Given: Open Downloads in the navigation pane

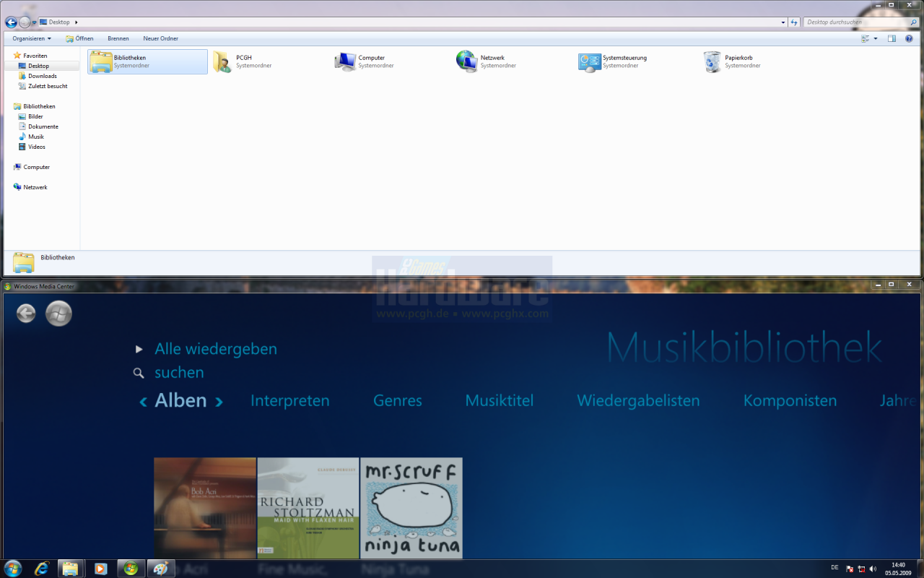Looking at the screenshot, I should coord(38,76).
